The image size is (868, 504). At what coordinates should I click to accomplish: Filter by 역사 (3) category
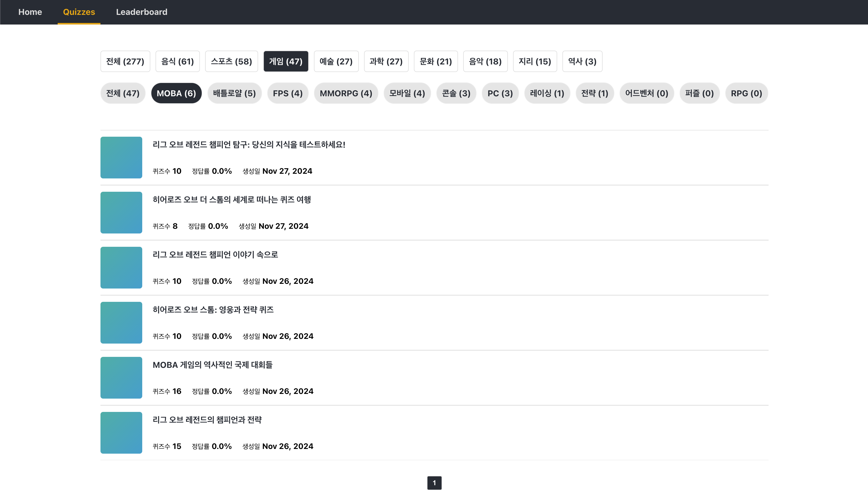[x=582, y=61]
